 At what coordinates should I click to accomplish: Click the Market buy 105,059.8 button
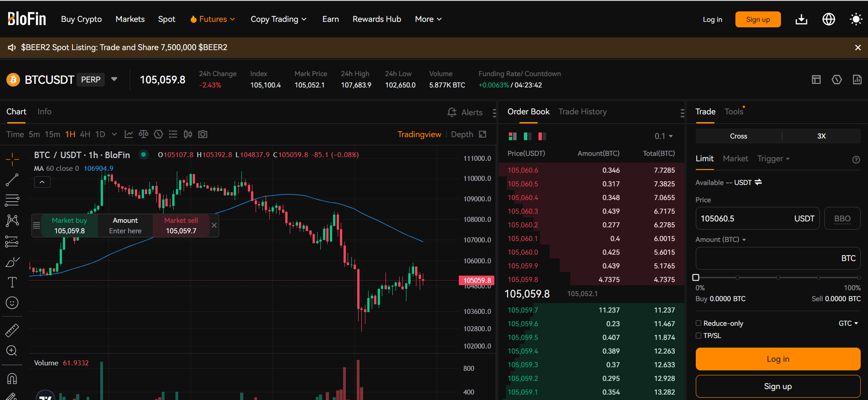click(x=69, y=226)
